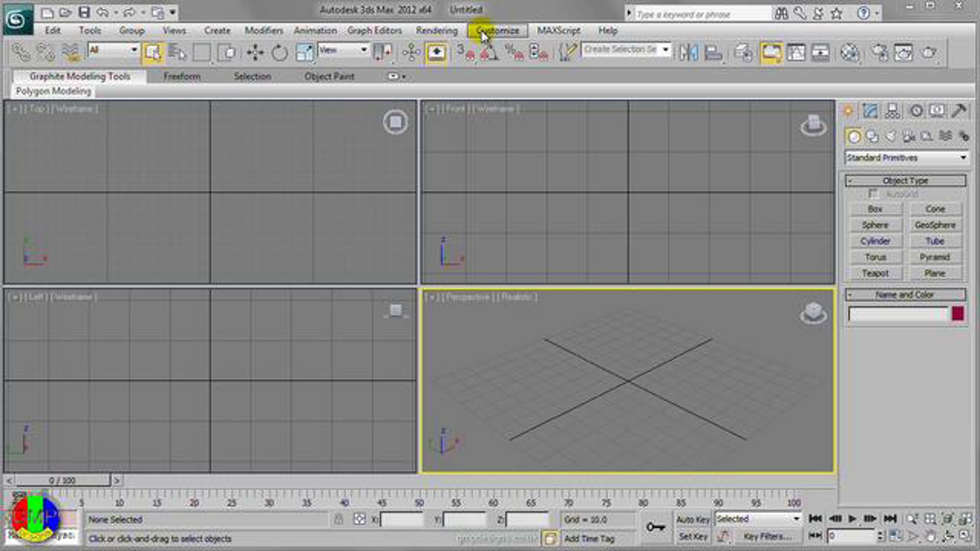Pick the Select and Rotate tool
The image size is (980, 551).
tap(280, 53)
